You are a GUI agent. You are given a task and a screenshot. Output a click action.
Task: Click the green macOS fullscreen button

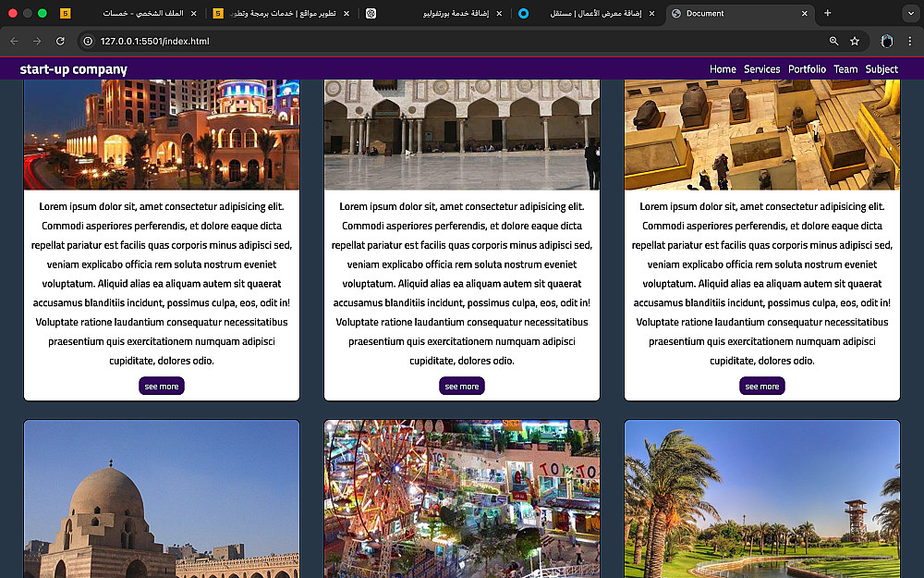[x=42, y=13]
